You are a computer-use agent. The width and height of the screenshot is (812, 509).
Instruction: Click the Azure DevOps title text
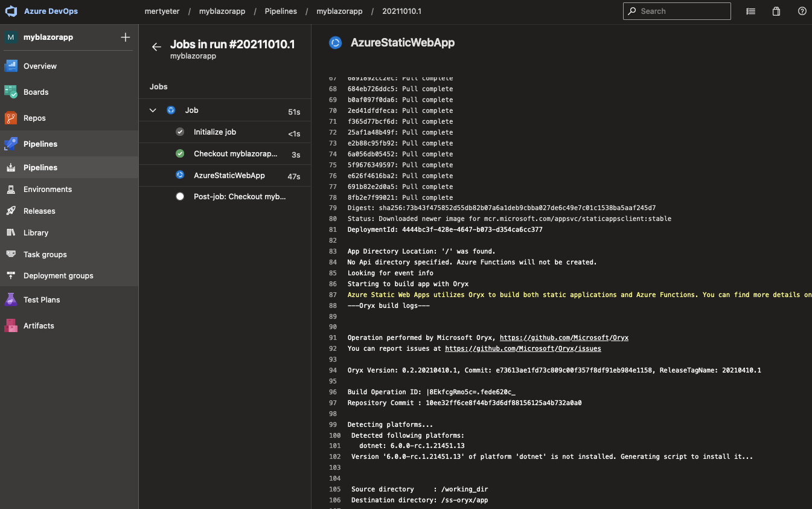coord(51,11)
